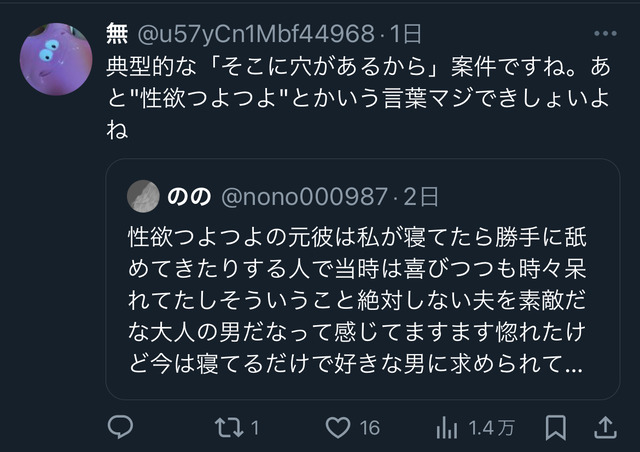640x452 pixels.
Task: Like the tweet with heart icon
Action: 338,428
